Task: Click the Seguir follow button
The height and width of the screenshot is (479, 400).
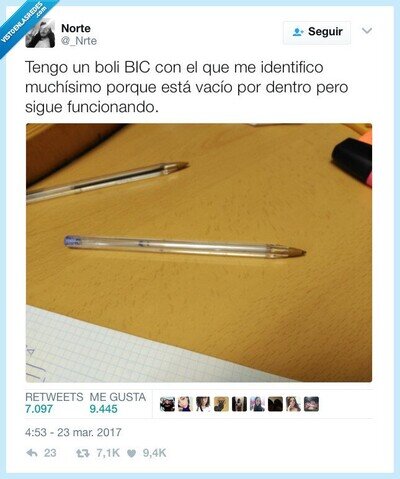Action: [x=317, y=32]
